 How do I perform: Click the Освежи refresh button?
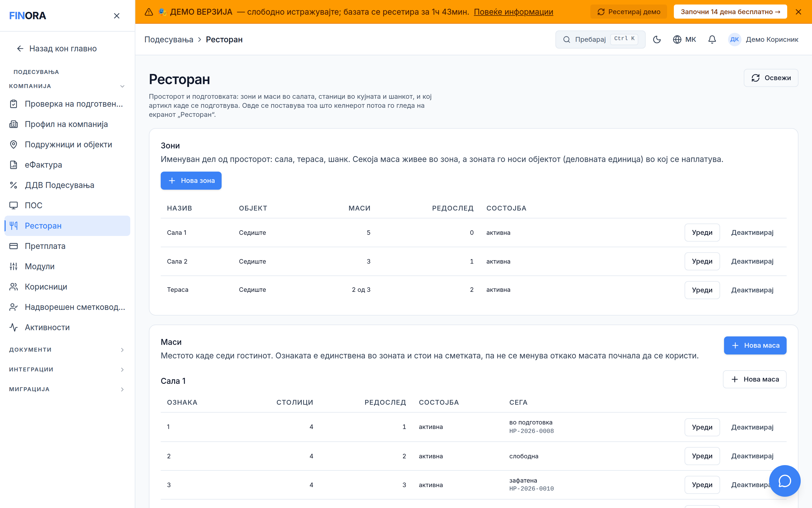point(771,78)
